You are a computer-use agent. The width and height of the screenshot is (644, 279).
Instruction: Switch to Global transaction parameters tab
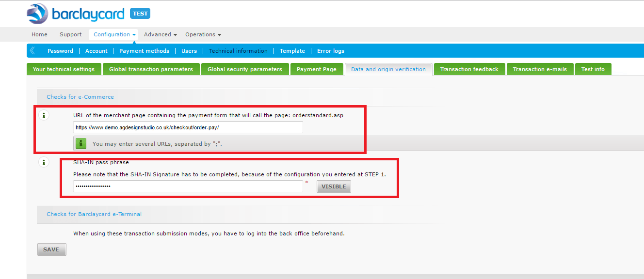[x=151, y=69]
